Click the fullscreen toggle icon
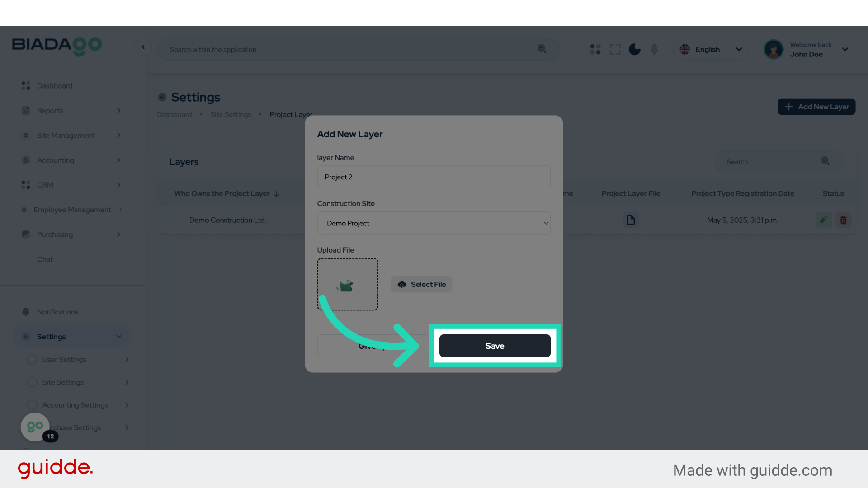The height and width of the screenshot is (488, 868). pyautogui.click(x=615, y=49)
